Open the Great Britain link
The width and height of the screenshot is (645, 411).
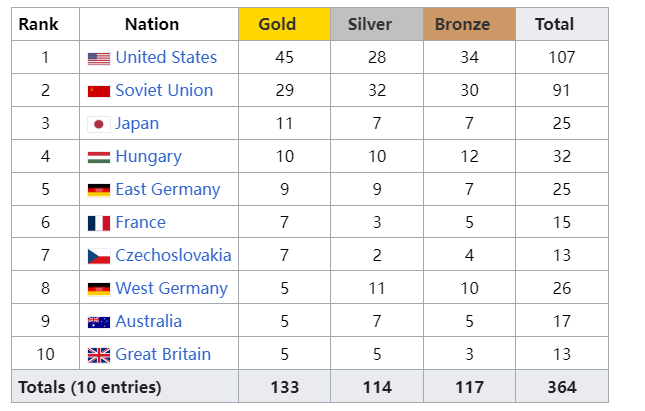point(163,354)
